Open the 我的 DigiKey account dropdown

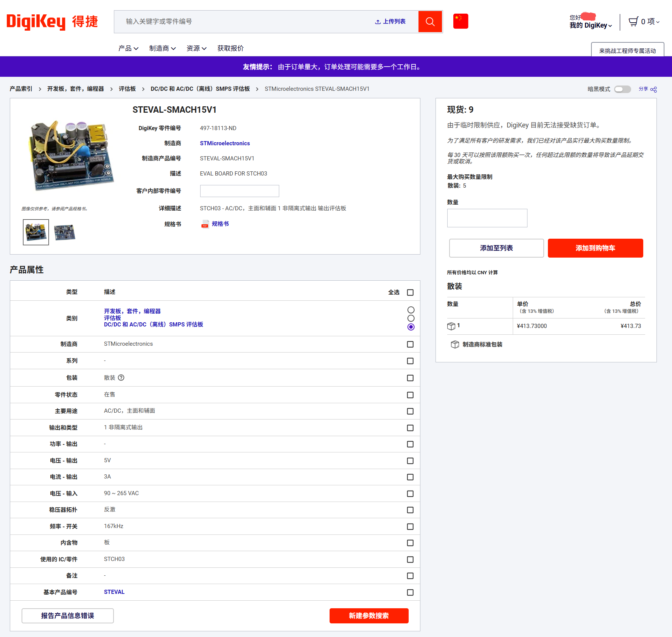[590, 25]
